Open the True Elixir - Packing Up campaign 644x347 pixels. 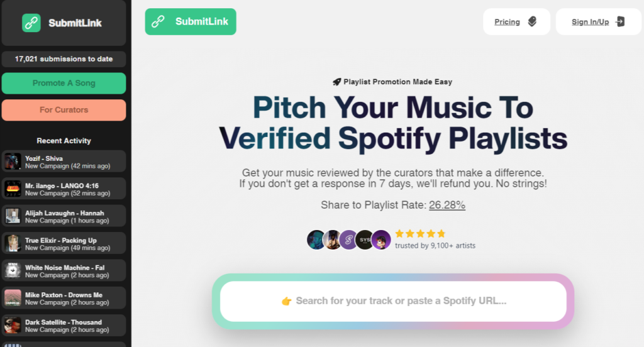tap(64, 243)
